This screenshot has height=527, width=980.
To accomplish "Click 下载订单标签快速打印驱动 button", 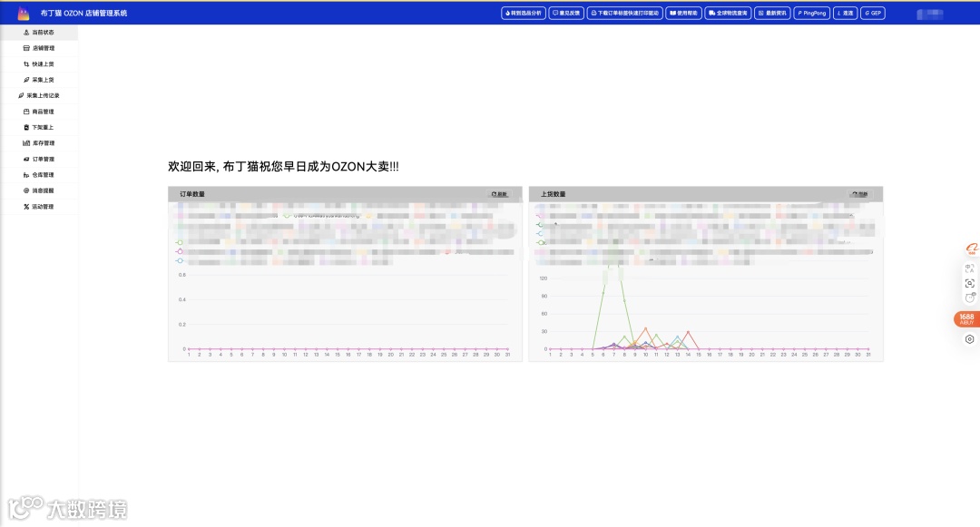I will tap(625, 13).
